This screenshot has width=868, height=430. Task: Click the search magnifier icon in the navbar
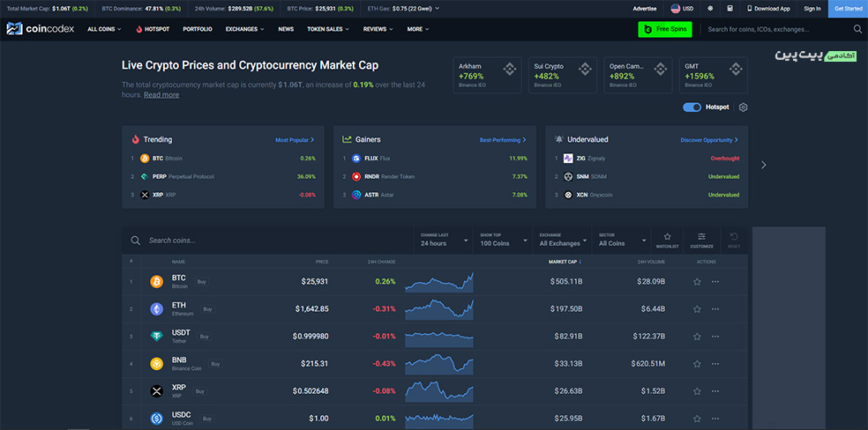pos(857,29)
